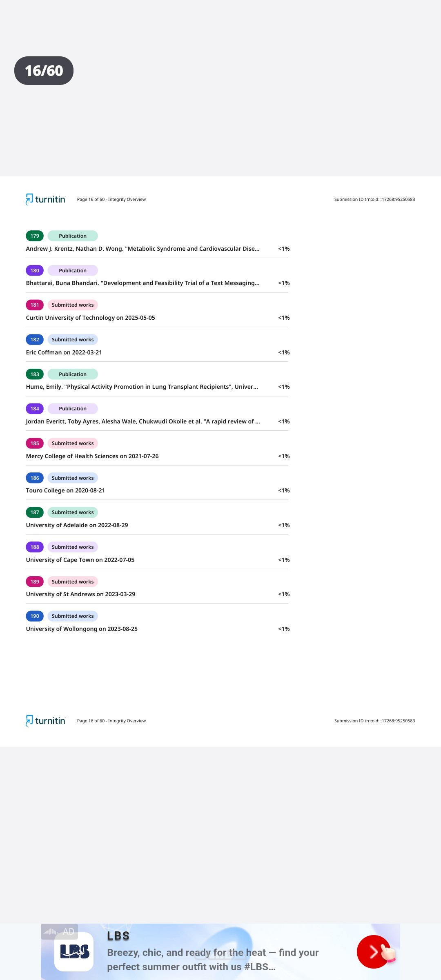441x980 pixels.
Task: Click the Turnitin logo in page header
Action: pyautogui.click(x=45, y=199)
